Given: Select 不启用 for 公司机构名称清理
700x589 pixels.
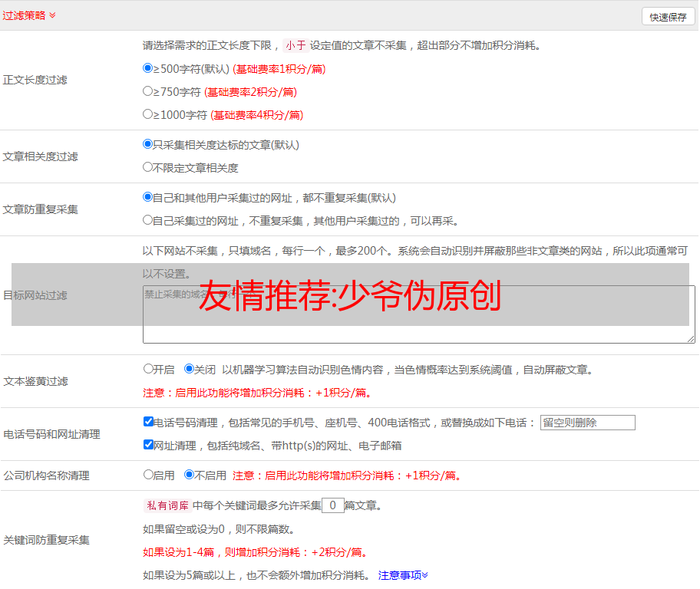Looking at the screenshot, I should point(189,475).
